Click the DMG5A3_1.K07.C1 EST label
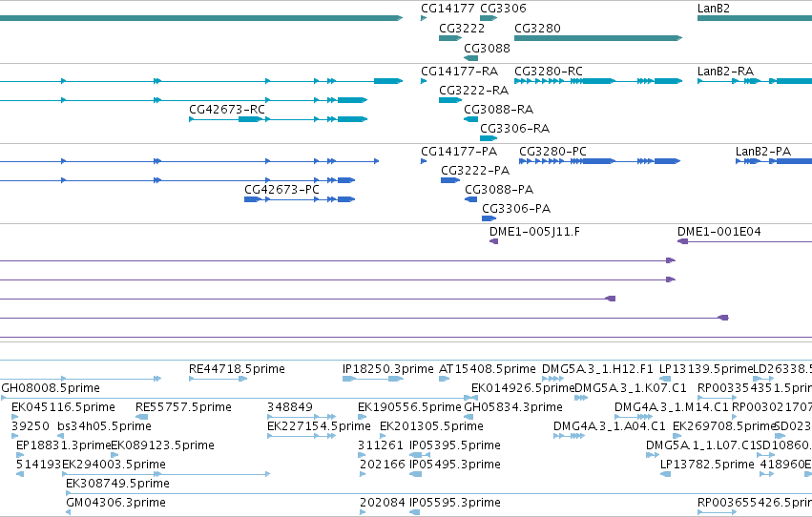Viewport: 812px width, 517px height. (x=631, y=388)
